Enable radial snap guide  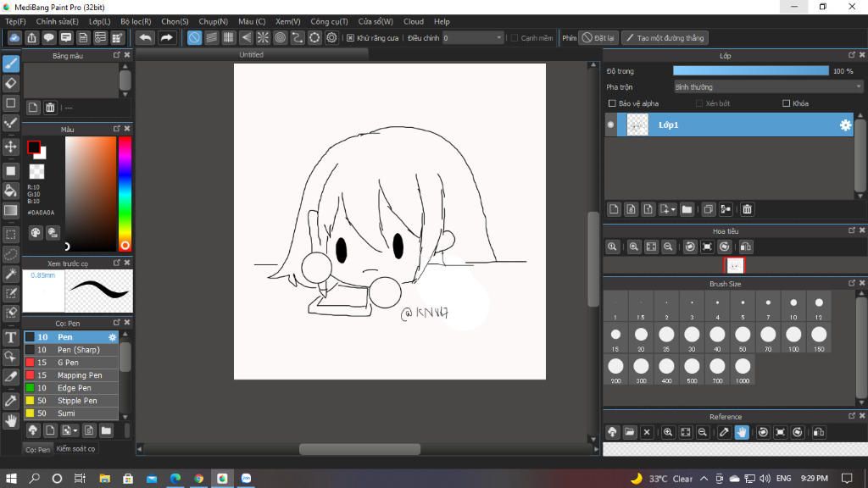point(263,37)
